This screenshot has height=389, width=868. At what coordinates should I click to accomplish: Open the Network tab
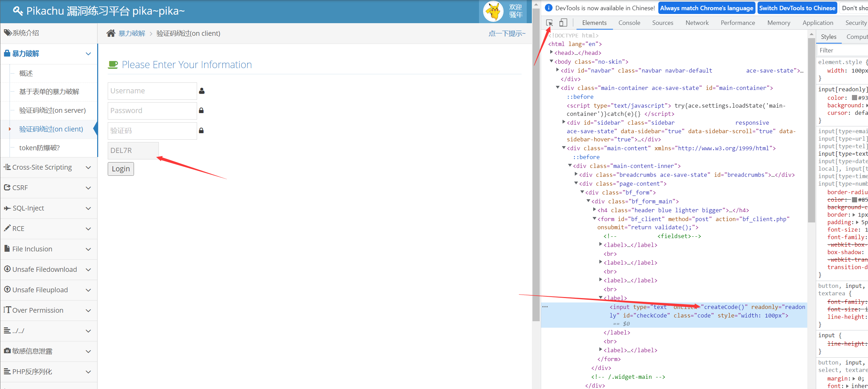(x=697, y=23)
